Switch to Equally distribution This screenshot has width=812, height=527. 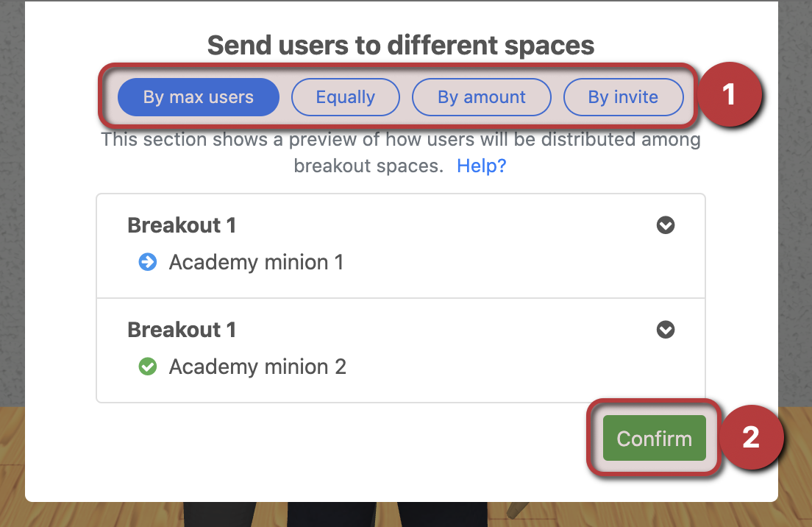(x=346, y=97)
